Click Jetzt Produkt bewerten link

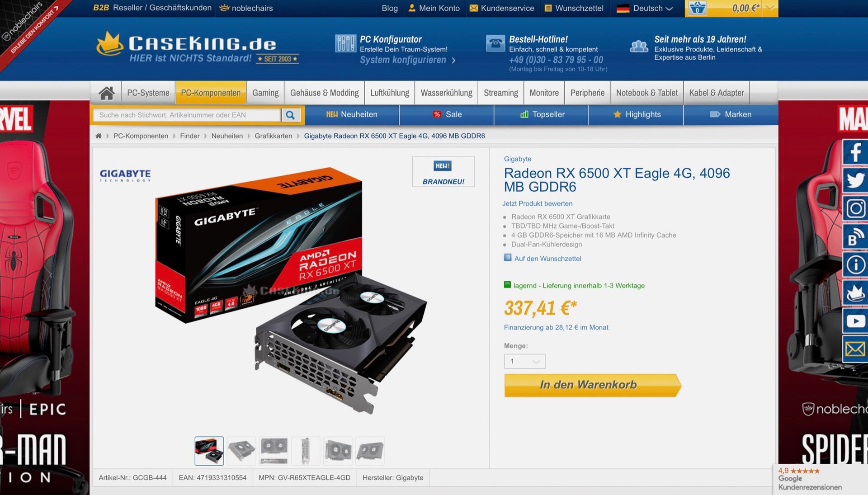click(x=537, y=203)
